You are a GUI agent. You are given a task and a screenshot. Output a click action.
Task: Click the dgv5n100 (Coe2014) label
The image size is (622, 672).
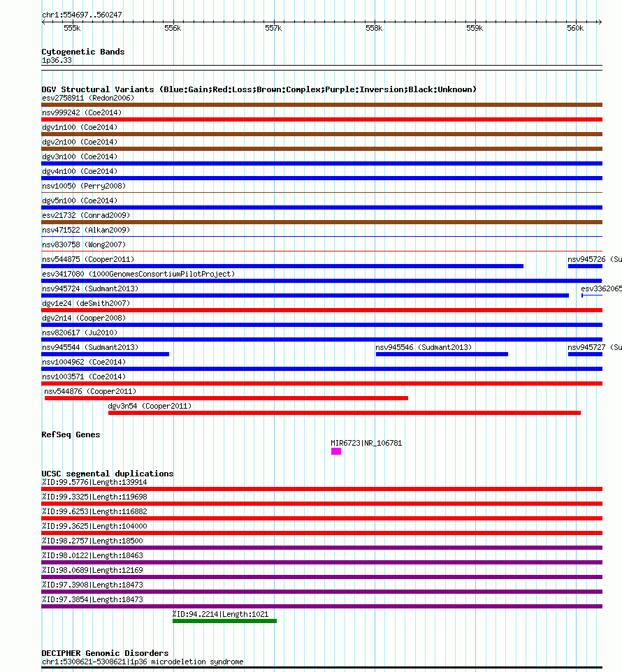[80, 200]
